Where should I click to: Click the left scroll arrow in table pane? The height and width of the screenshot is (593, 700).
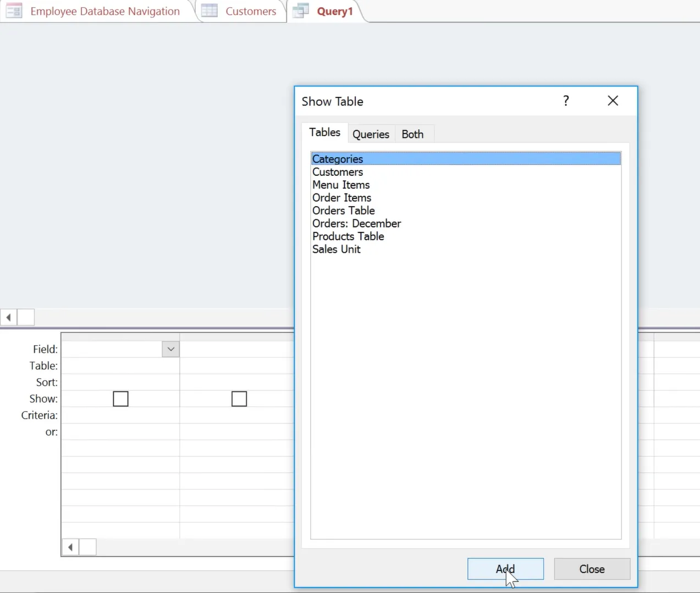[8, 317]
